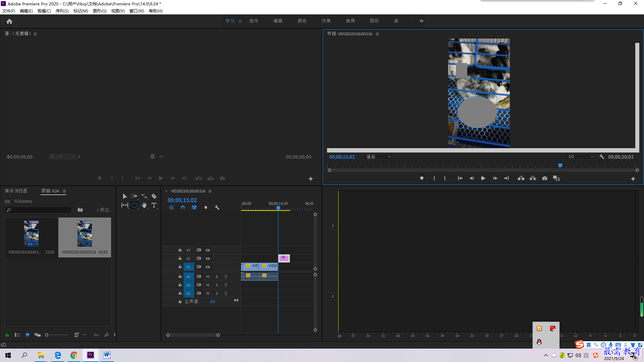This screenshot has height=362, width=644.
Task: Toggle V1 track visibility eye
Action: [208, 267]
